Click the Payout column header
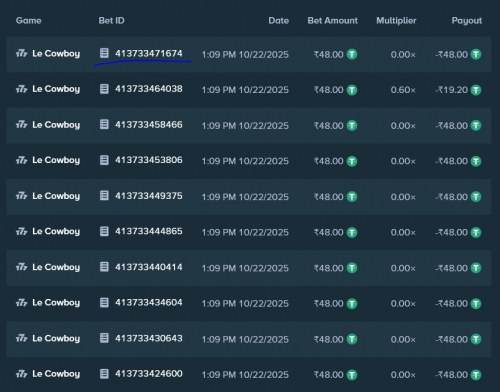500x392 pixels. tap(467, 21)
